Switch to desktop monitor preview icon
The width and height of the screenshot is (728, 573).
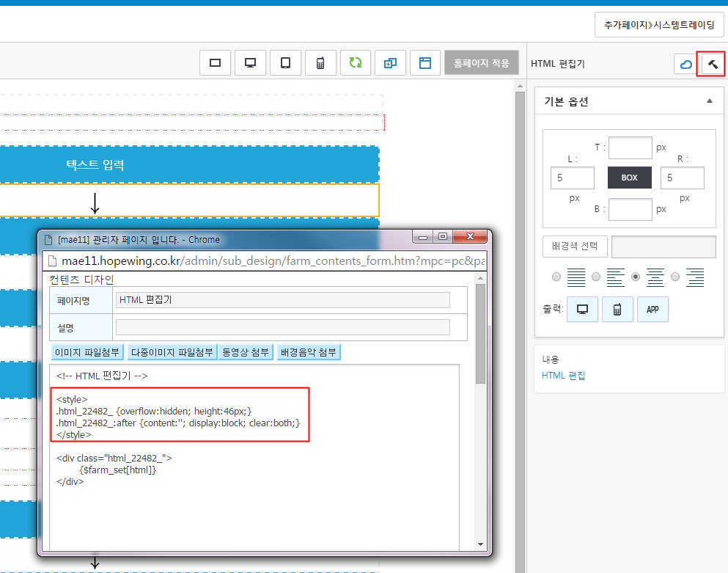250,63
